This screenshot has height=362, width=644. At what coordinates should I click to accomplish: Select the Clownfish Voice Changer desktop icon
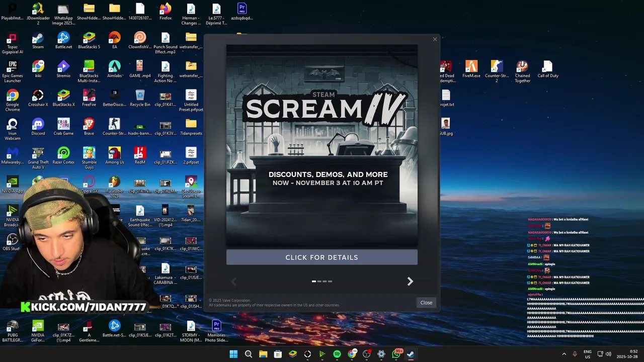point(140,41)
